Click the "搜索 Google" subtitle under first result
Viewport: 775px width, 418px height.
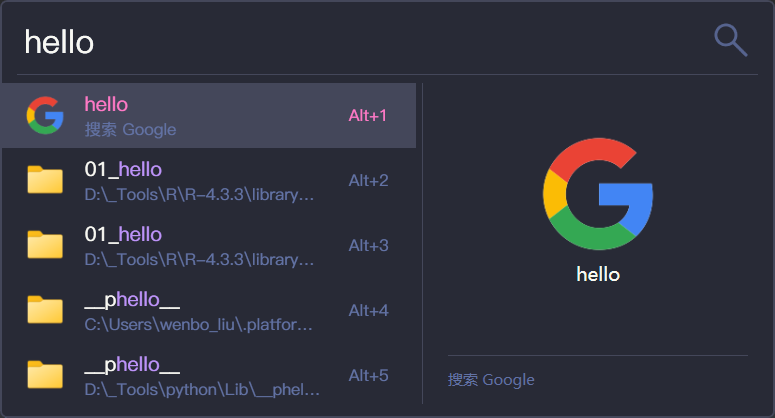coord(130,130)
